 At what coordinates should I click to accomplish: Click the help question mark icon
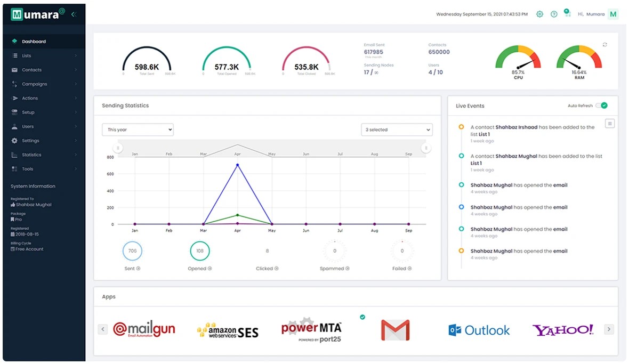(x=554, y=14)
